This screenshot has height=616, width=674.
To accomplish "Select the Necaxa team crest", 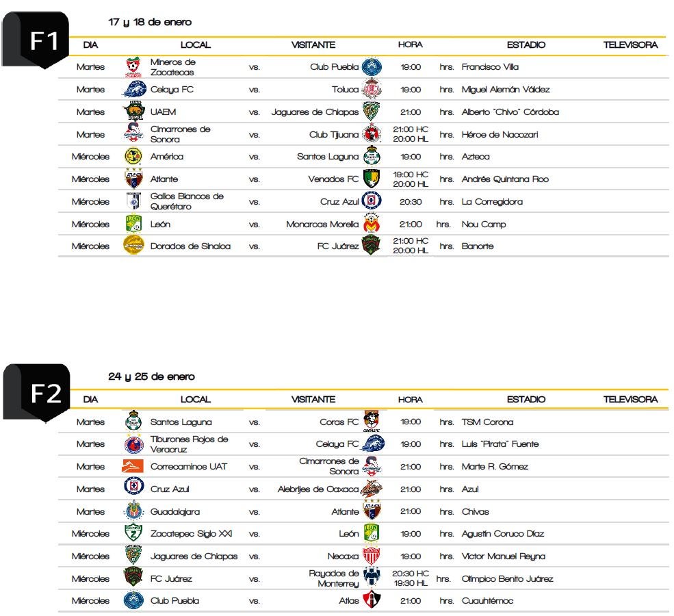I will pyautogui.click(x=372, y=556).
